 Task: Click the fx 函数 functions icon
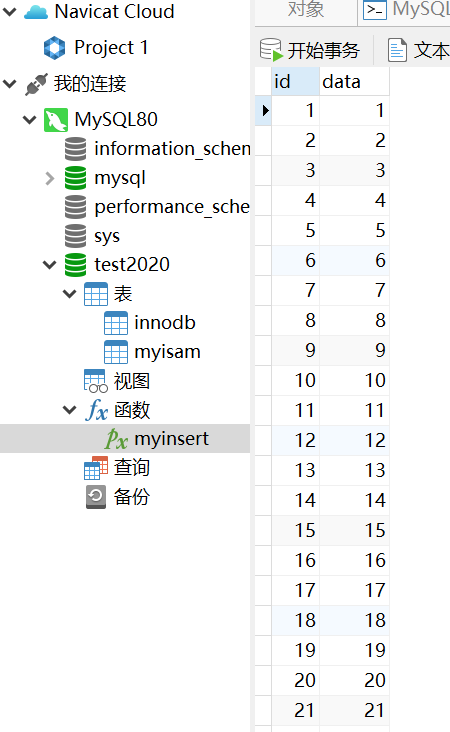pyautogui.click(x=97, y=410)
